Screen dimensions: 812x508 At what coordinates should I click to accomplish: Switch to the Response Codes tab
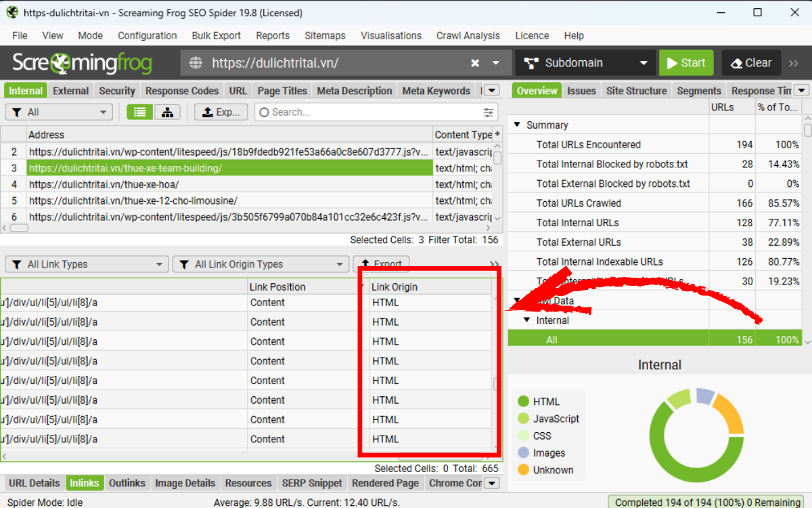[182, 91]
